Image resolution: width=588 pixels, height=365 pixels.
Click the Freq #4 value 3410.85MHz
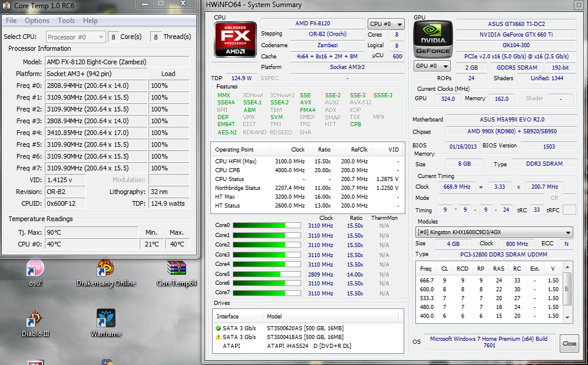(x=97, y=133)
